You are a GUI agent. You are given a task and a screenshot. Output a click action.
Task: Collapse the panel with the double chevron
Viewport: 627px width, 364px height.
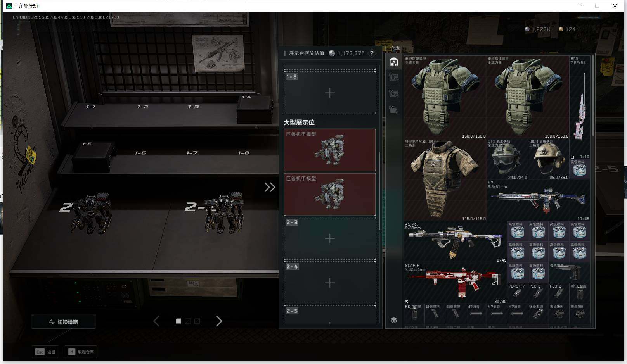coord(270,188)
